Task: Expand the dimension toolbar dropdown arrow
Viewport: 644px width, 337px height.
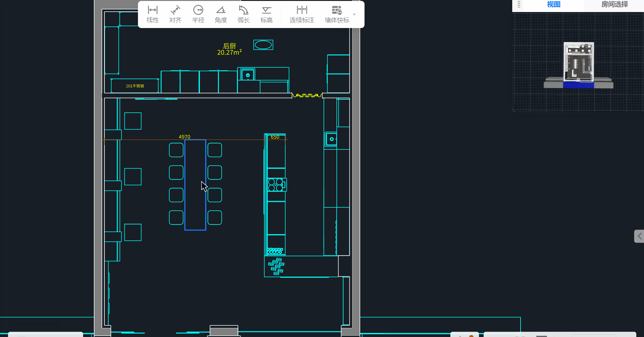Action: [354, 14]
